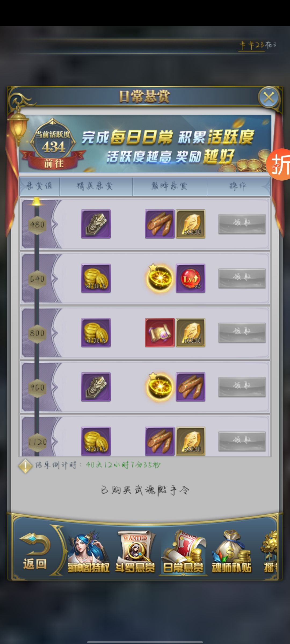290x644 pixels.
Task: Tap the golden star orb in 640 row
Action: [x=160, y=278]
